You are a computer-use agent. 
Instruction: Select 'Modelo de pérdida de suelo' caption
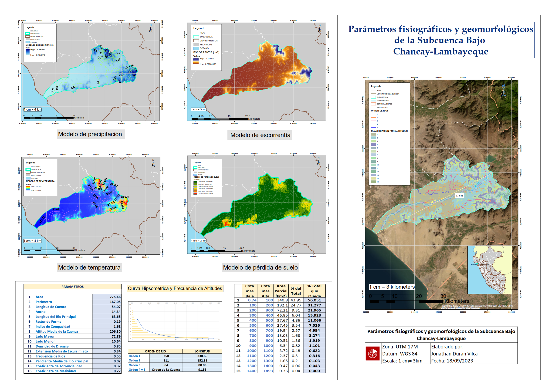(x=260, y=267)
